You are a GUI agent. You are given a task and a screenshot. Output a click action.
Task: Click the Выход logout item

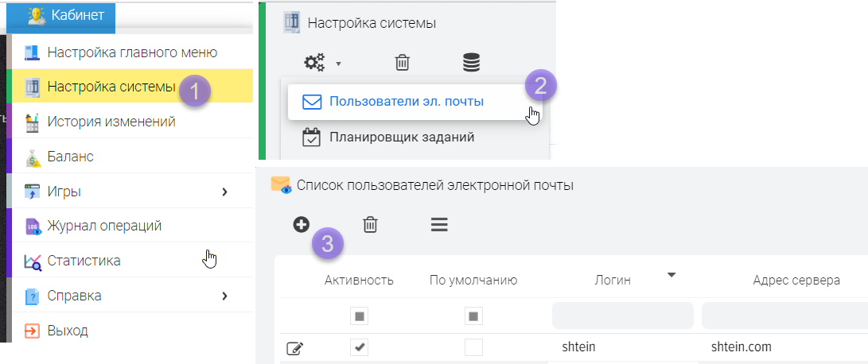pyautogui.click(x=68, y=331)
